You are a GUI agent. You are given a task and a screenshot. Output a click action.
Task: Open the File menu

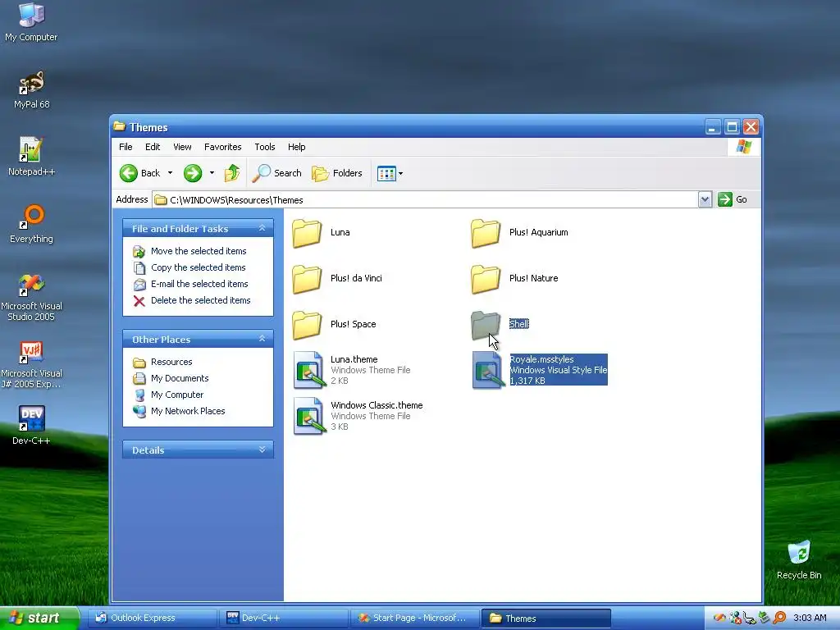(x=126, y=147)
